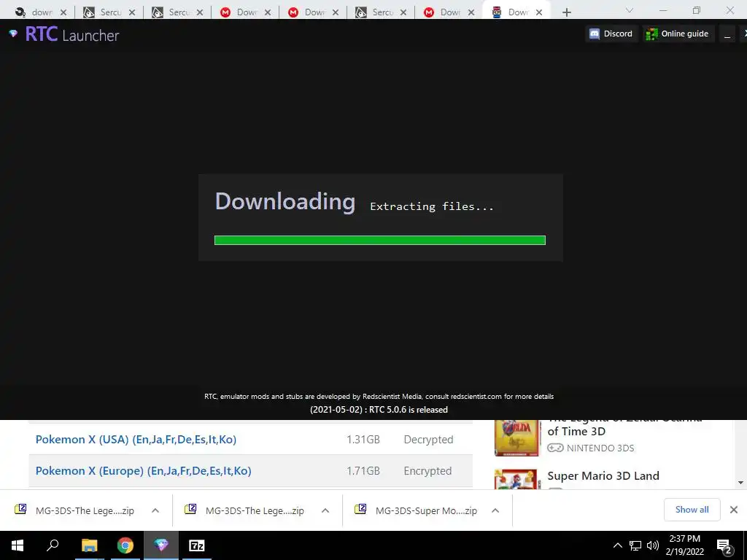Open File Explorer from taskbar
This screenshot has width=747, height=560.
pyautogui.click(x=89, y=545)
